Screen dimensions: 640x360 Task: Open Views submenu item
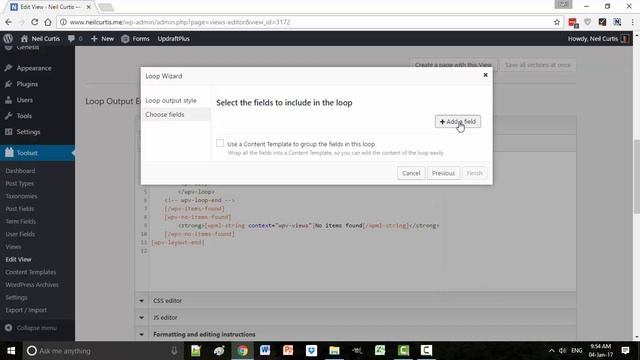13,247
